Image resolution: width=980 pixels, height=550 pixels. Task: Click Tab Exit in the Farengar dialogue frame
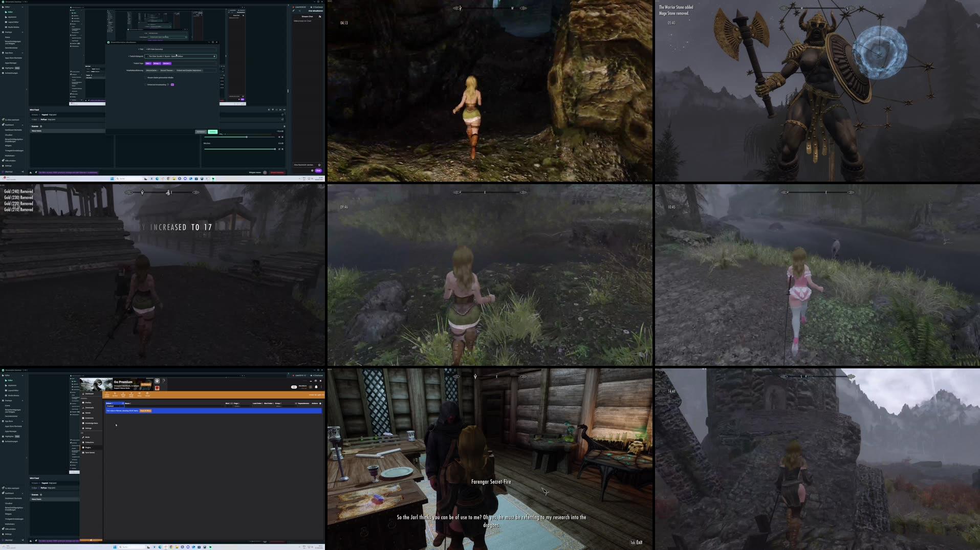pyautogui.click(x=636, y=542)
